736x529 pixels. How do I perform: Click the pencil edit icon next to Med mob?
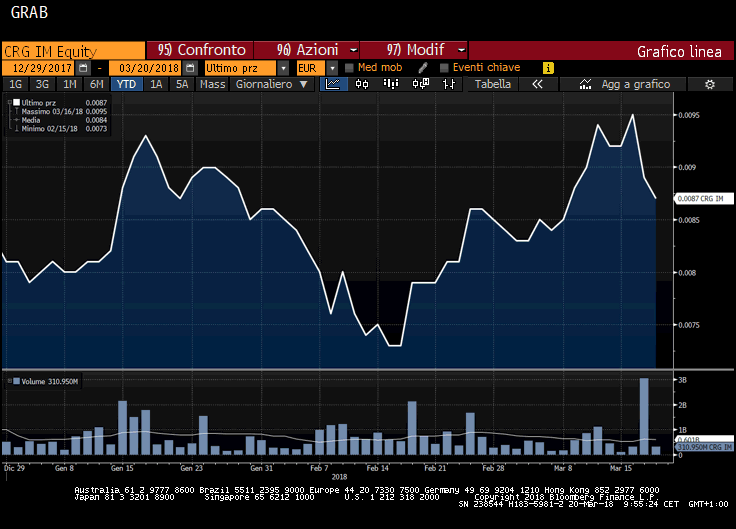tap(422, 68)
